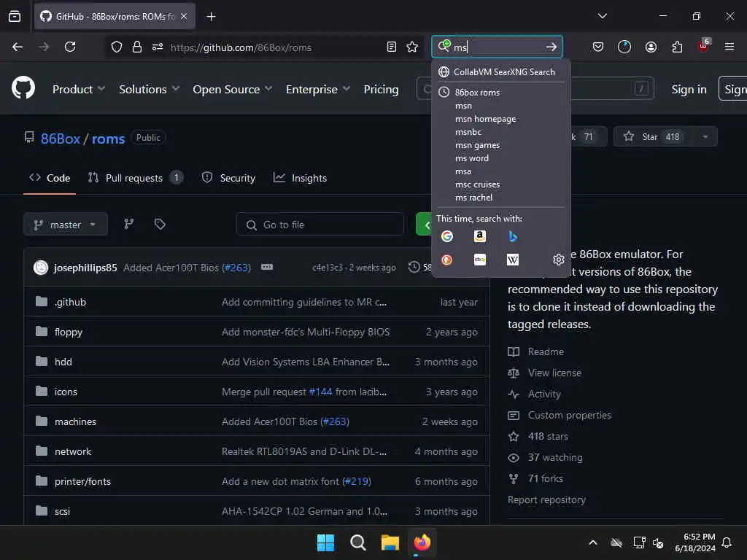The image size is (747, 560).
Task: Open the Security tab
Action: 228,178
